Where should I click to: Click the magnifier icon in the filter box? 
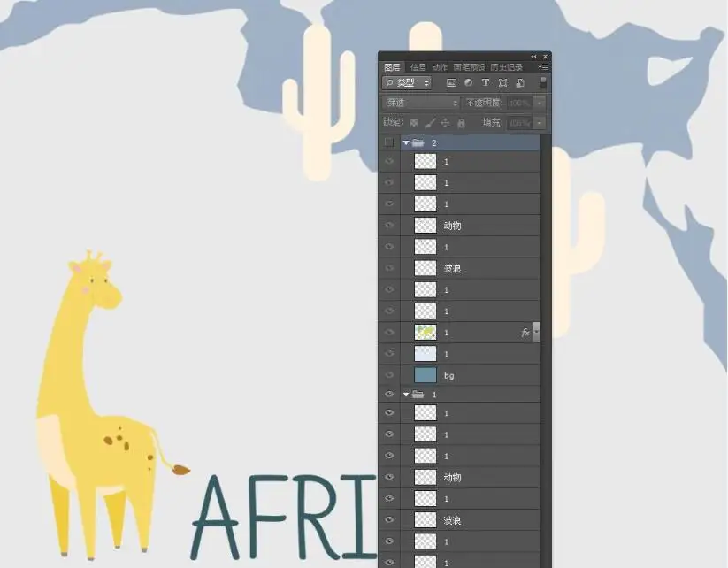389,83
